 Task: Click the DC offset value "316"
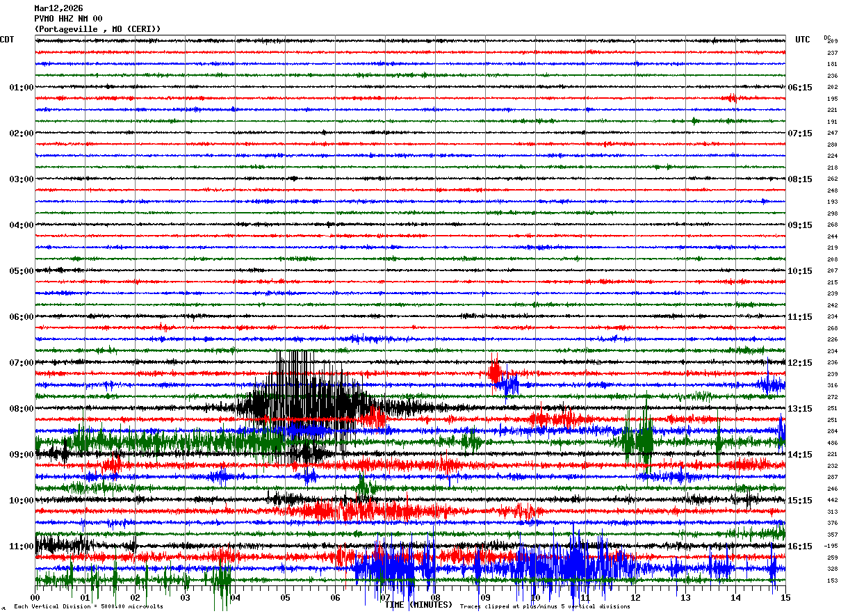click(x=832, y=386)
